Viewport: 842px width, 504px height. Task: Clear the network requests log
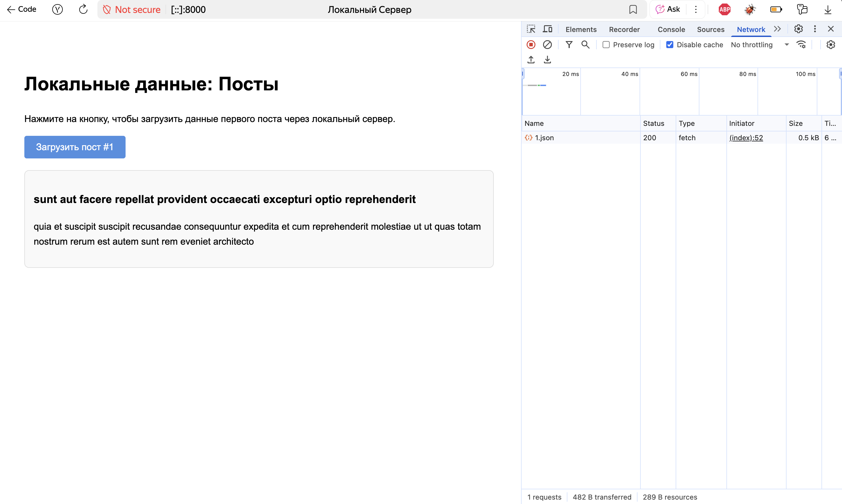click(x=547, y=45)
